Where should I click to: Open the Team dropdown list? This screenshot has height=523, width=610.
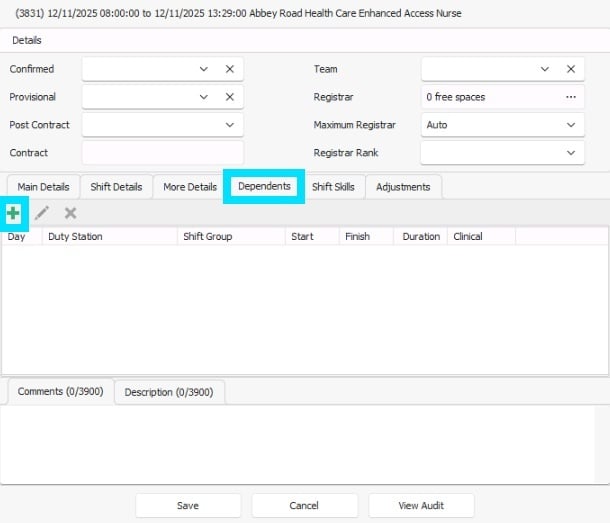tap(545, 69)
